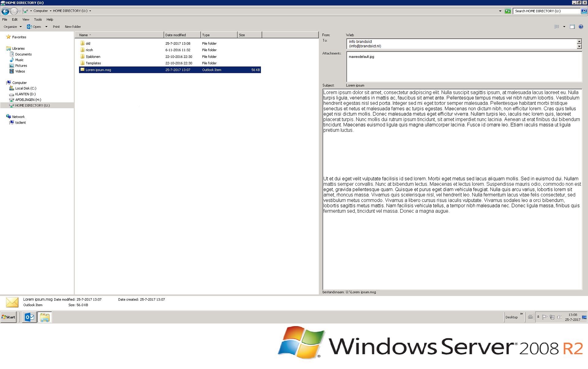
Task: Expand Computer breadcrumb arrow
Action: tap(51, 11)
